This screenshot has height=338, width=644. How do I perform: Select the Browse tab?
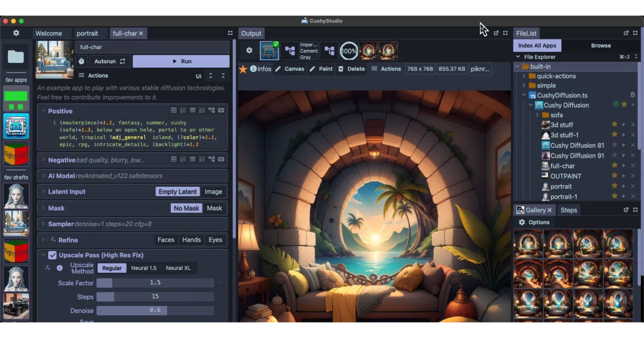pos(601,46)
